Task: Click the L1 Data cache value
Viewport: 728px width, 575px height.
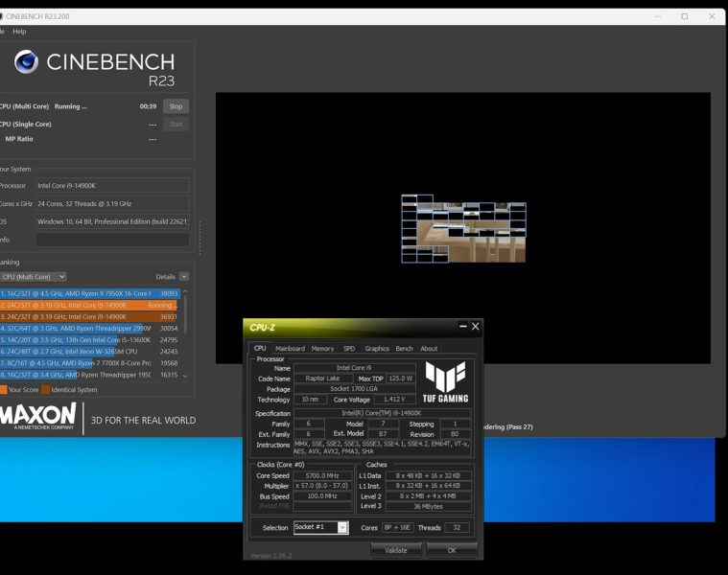Action: click(x=428, y=475)
